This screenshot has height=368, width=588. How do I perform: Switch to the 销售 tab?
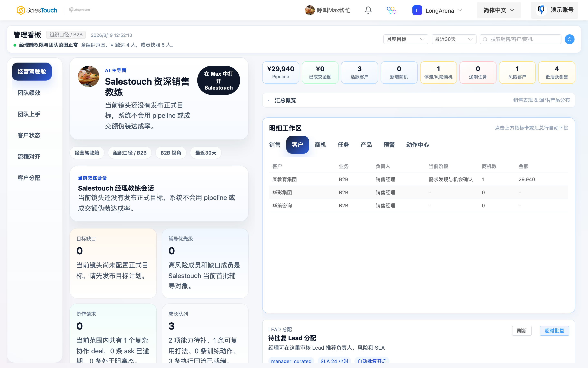coord(275,145)
